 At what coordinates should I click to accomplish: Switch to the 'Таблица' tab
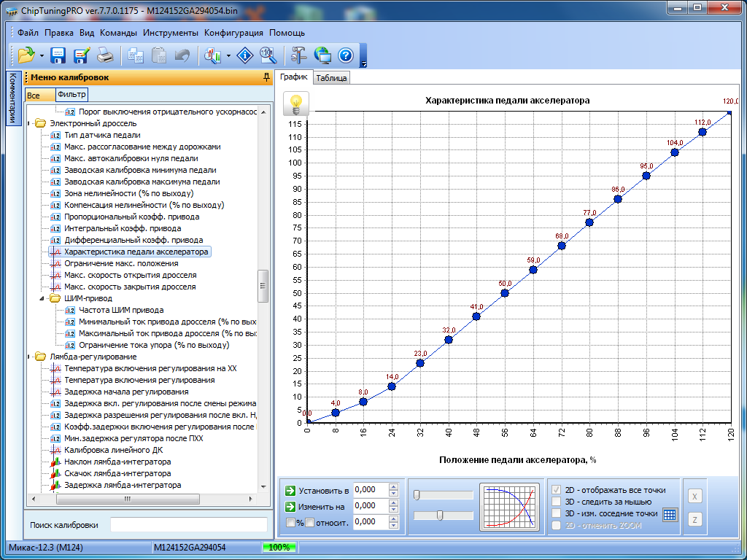click(x=332, y=78)
